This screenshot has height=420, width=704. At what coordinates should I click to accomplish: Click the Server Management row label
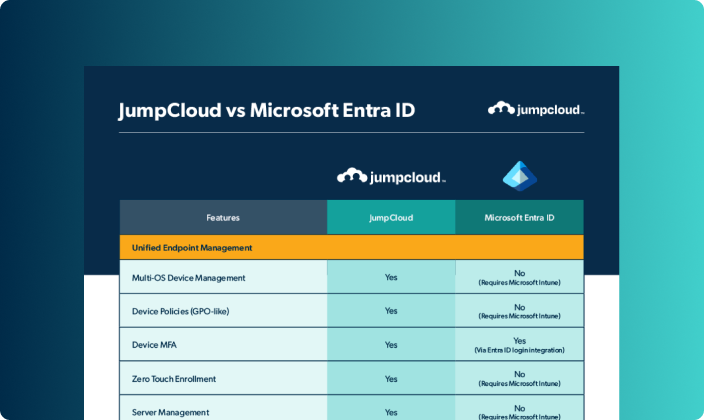tap(170, 412)
